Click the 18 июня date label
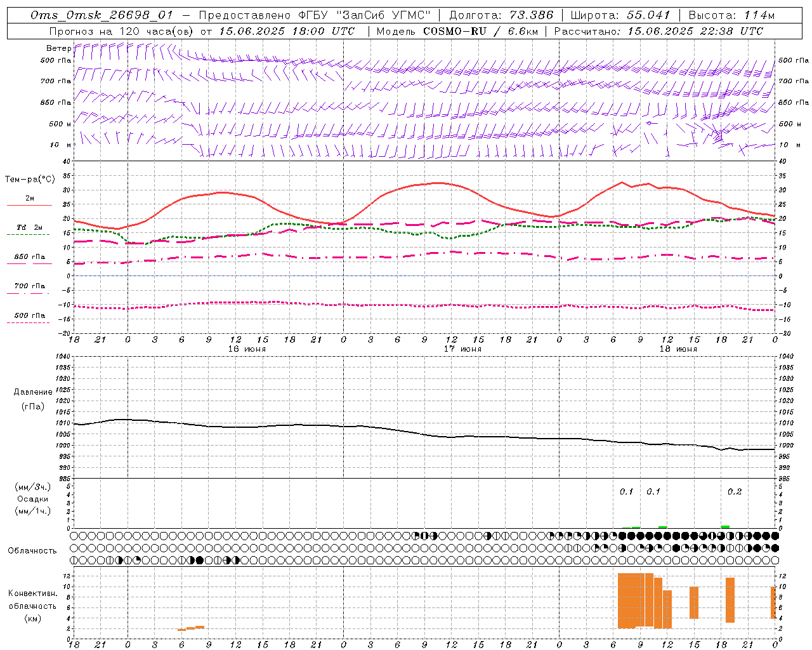The image size is (812, 650). click(678, 349)
